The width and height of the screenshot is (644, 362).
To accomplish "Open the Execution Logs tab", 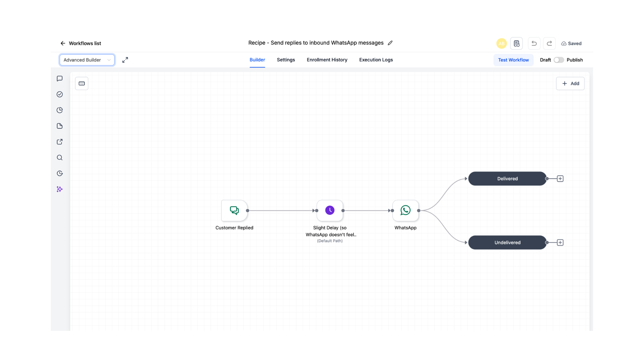I will tap(376, 60).
